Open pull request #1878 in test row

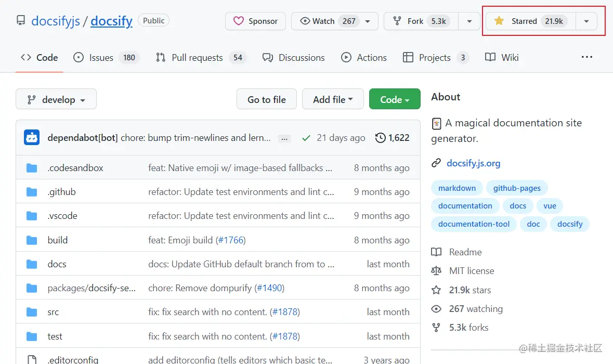pyautogui.click(x=285, y=336)
